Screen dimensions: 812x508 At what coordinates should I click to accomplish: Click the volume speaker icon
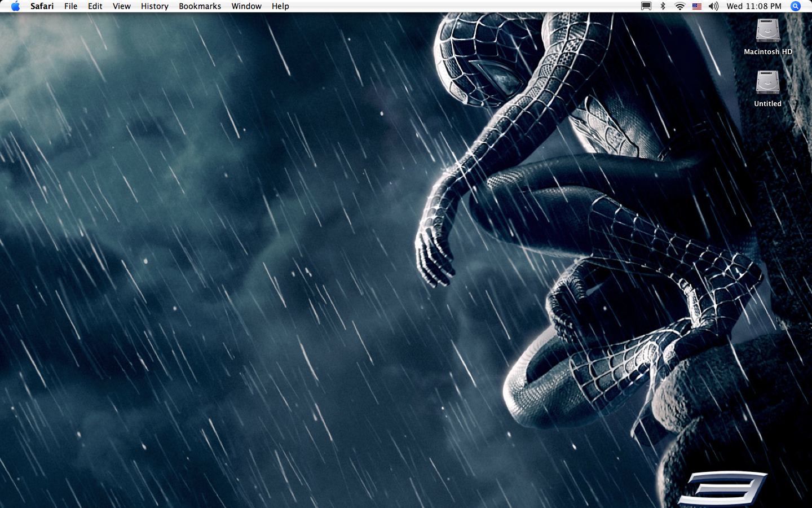coord(713,6)
